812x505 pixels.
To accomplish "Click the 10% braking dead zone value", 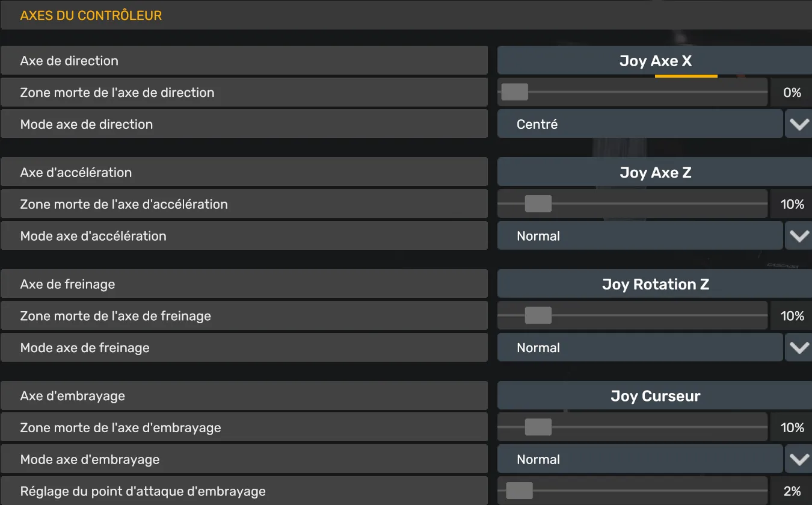I will (792, 315).
